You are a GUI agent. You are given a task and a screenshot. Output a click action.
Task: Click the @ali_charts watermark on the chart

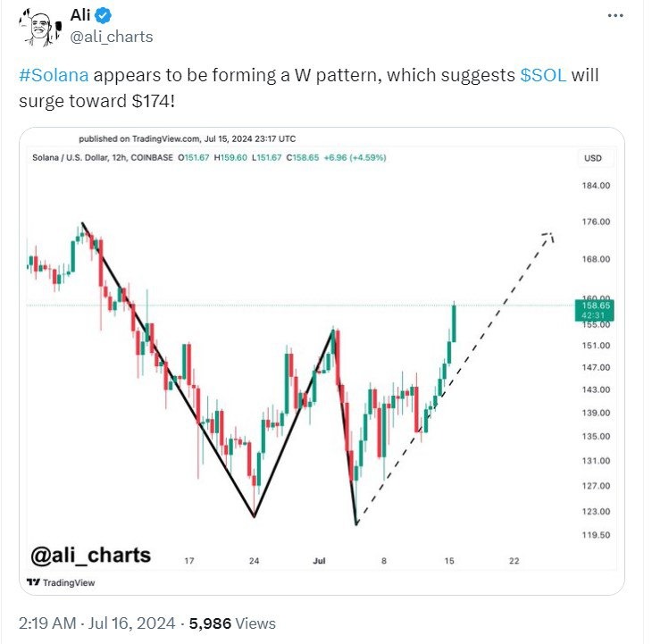click(90, 556)
